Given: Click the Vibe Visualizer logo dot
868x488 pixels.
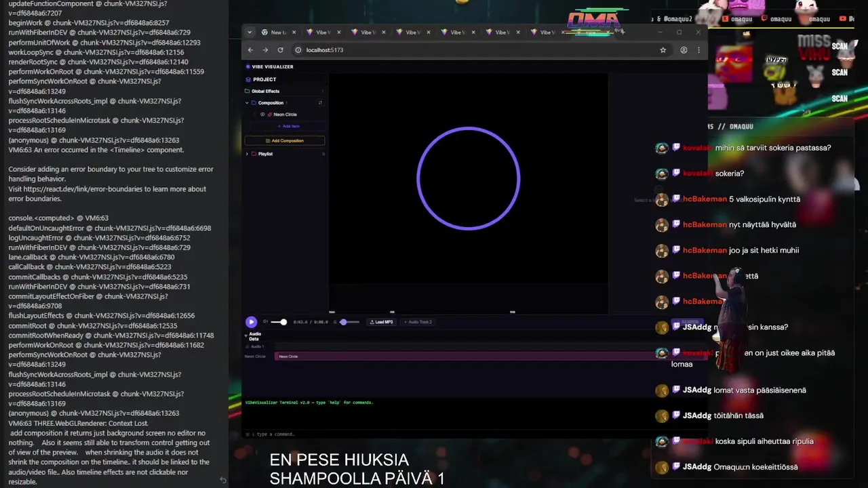Looking at the screenshot, I should (248, 66).
